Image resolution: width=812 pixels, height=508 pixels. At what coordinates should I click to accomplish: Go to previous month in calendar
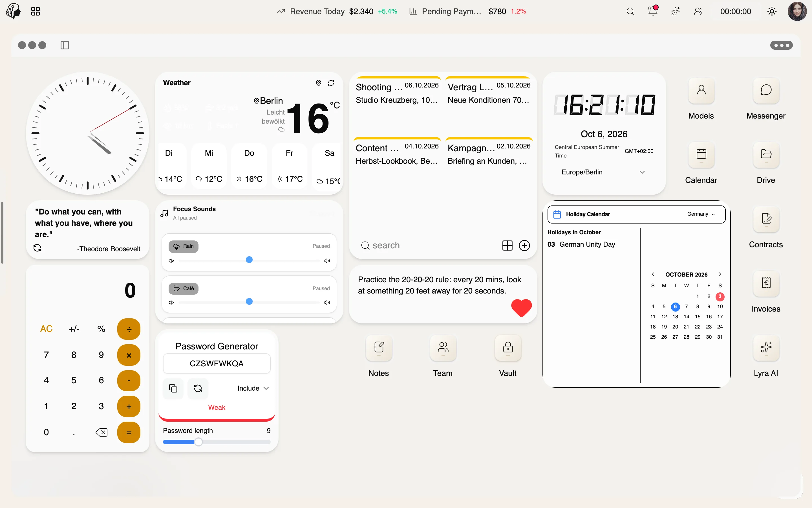coord(653,275)
